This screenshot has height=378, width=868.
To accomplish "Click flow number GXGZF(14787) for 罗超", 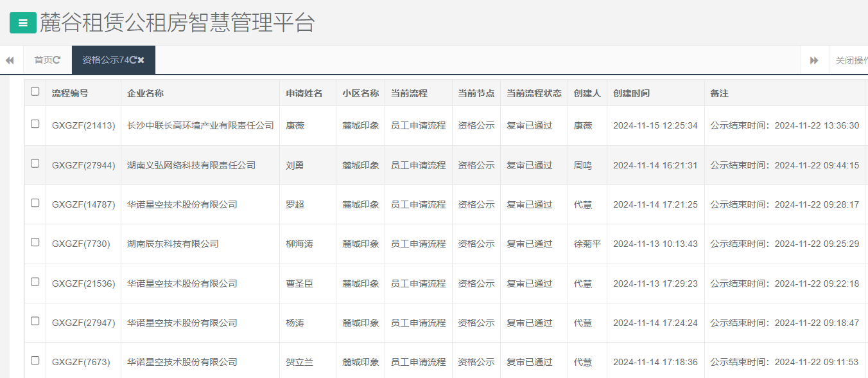I will point(83,204).
